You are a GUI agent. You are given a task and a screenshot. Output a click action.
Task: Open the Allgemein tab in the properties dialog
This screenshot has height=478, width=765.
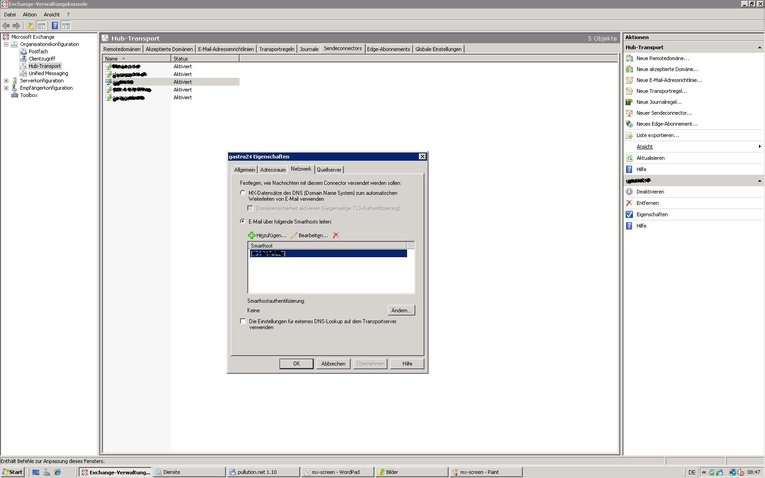244,170
